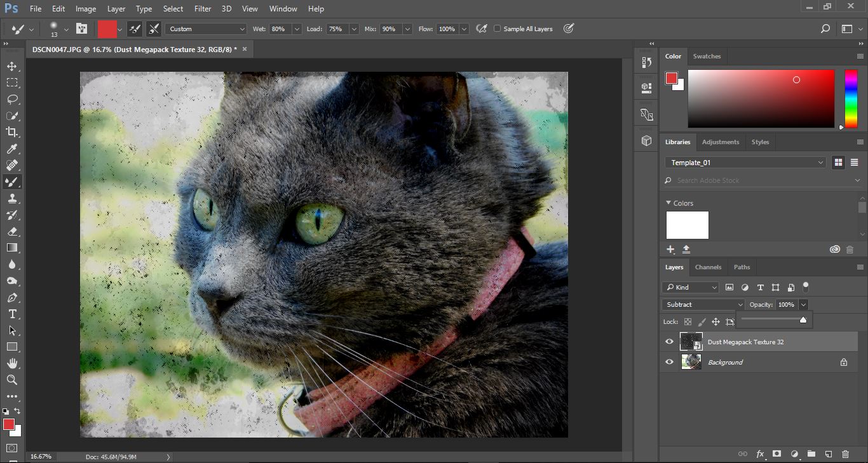Select the Zoom tool
This screenshot has height=463, width=868.
pos(12,380)
